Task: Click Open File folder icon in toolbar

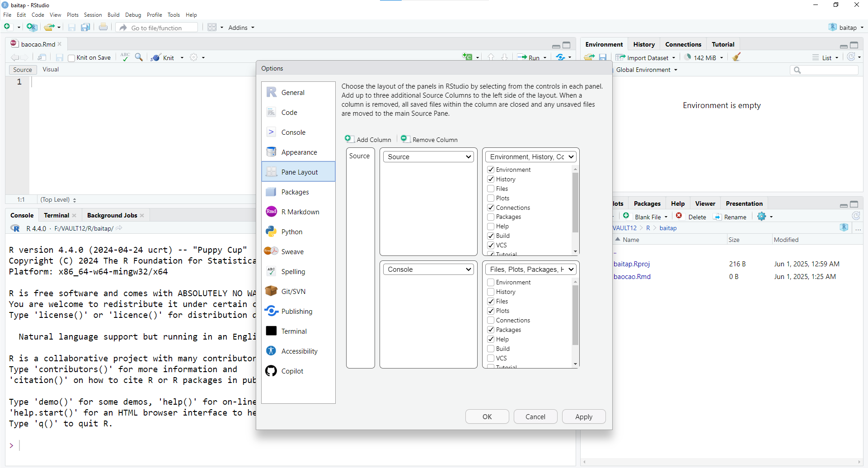Action: [49, 27]
